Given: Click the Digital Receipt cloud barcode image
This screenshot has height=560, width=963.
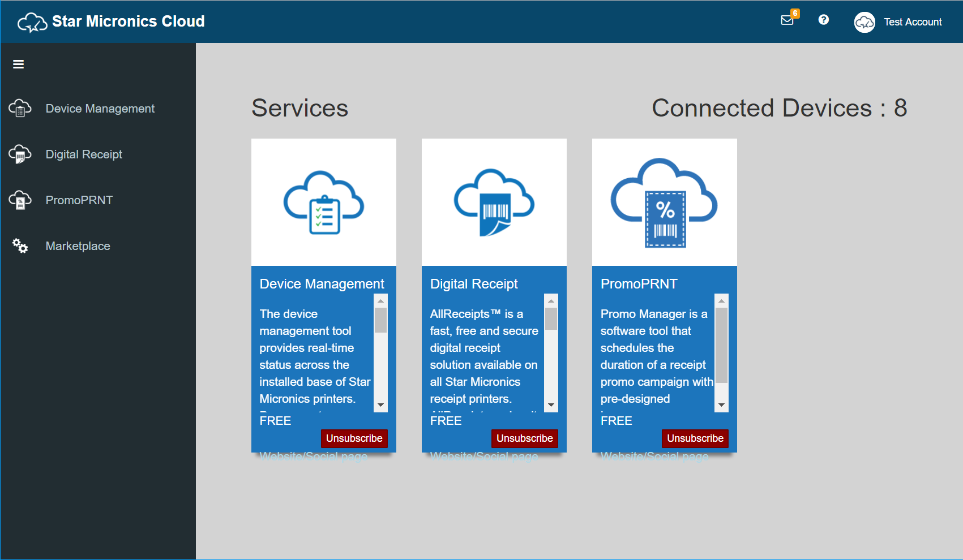Looking at the screenshot, I should coord(494,203).
